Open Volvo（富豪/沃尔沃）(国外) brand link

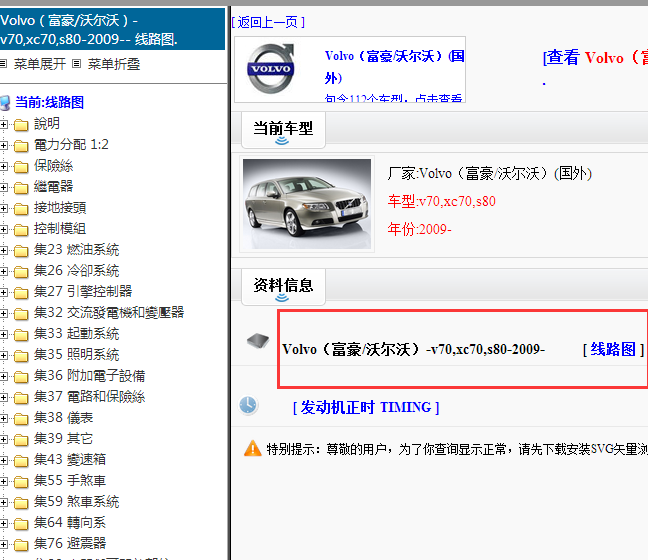(394, 67)
